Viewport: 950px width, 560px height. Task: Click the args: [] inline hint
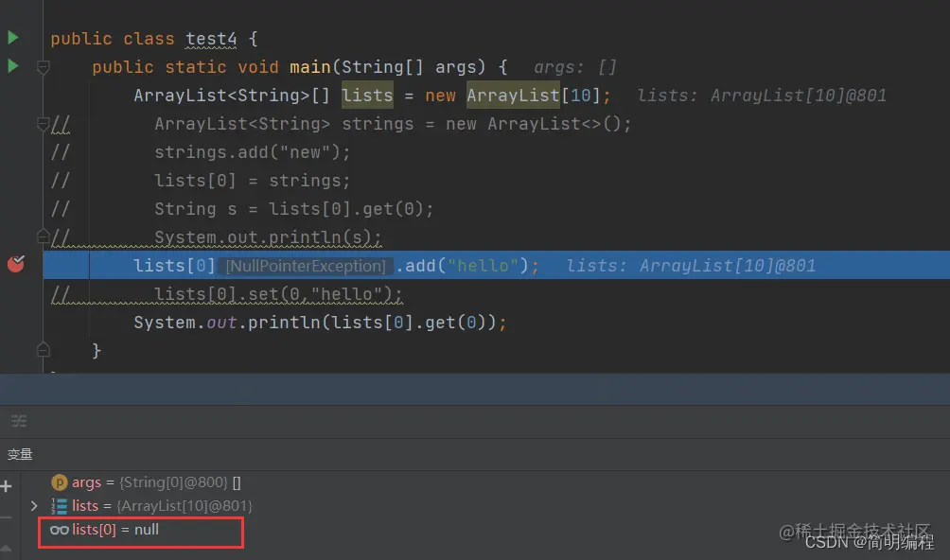point(575,66)
